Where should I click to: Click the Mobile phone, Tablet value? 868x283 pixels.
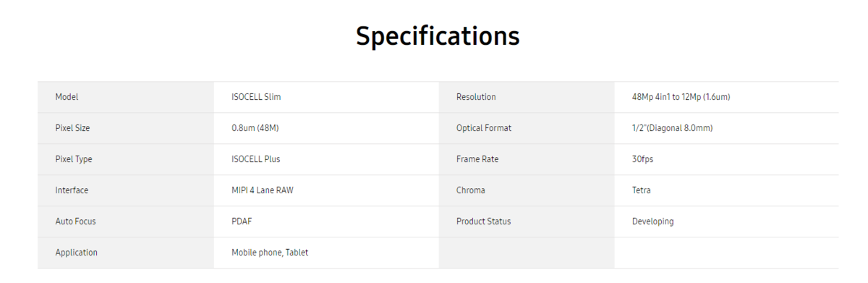coord(270,253)
